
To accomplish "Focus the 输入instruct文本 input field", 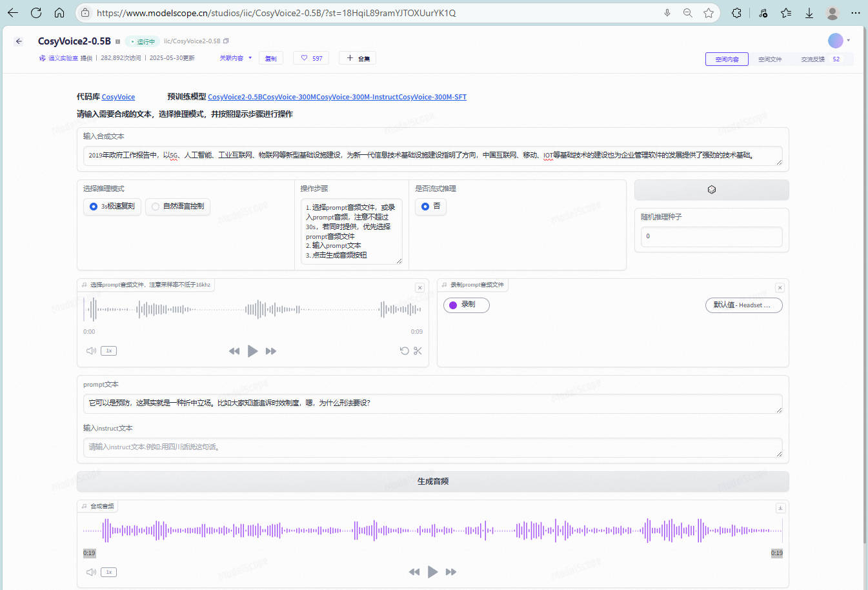I will 432,447.
